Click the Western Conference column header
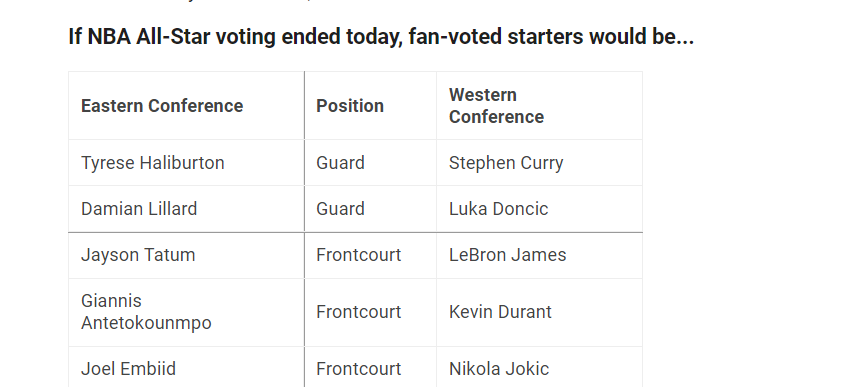Screen dimensions: 848x387 coord(539,105)
